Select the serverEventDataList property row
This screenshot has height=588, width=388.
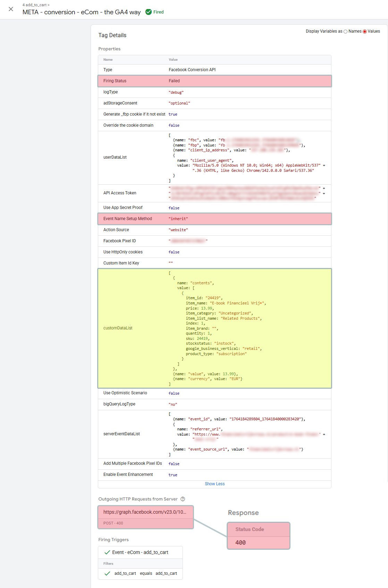tap(214, 434)
